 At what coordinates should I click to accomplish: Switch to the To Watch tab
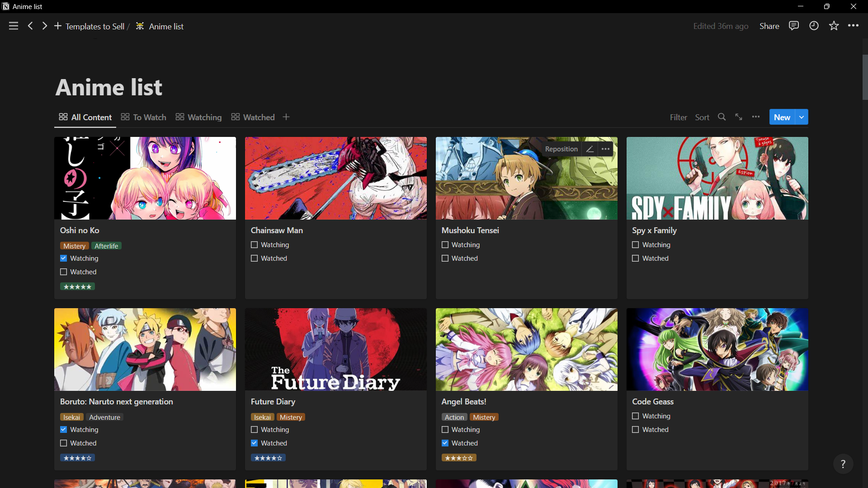[x=143, y=117]
